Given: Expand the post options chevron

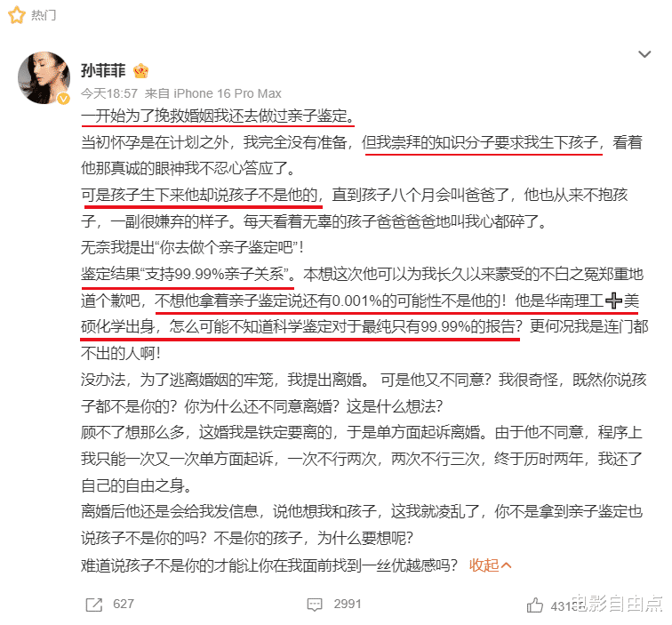Looking at the screenshot, I should [644, 54].
